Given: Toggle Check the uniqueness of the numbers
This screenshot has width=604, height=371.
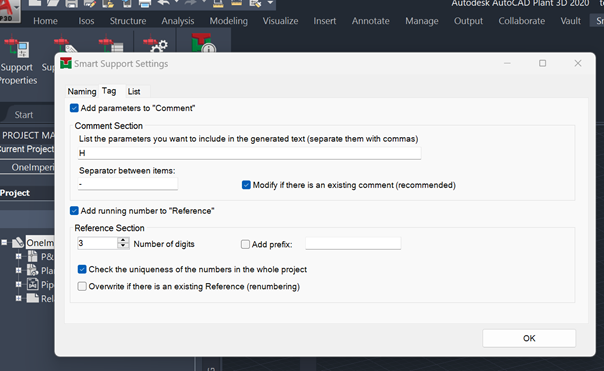Looking at the screenshot, I should point(82,269).
